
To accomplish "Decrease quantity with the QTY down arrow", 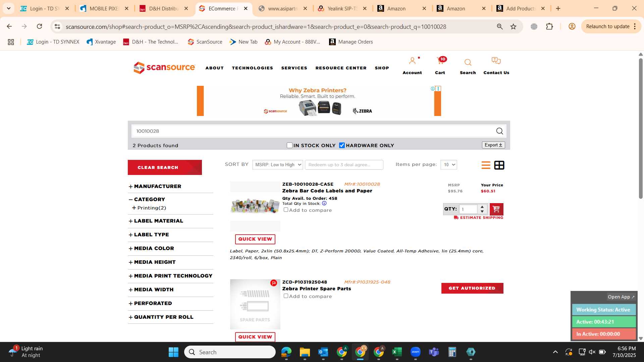I will click(482, 212).
